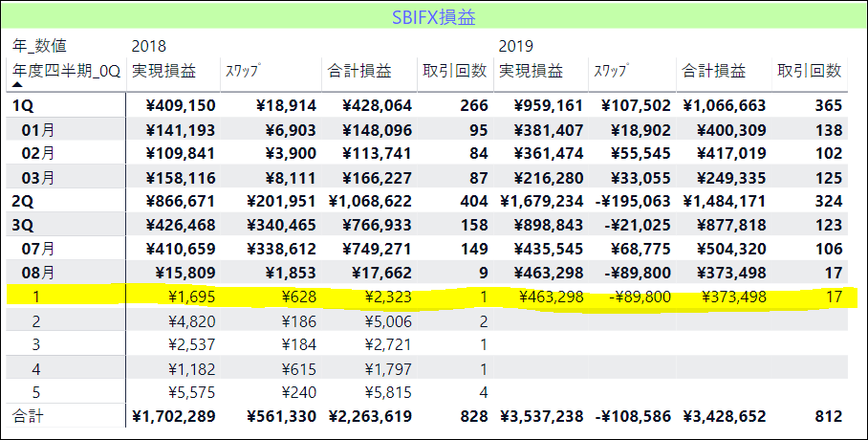
Task: Select the day 2 row label
Action: (x=36, y=320)
